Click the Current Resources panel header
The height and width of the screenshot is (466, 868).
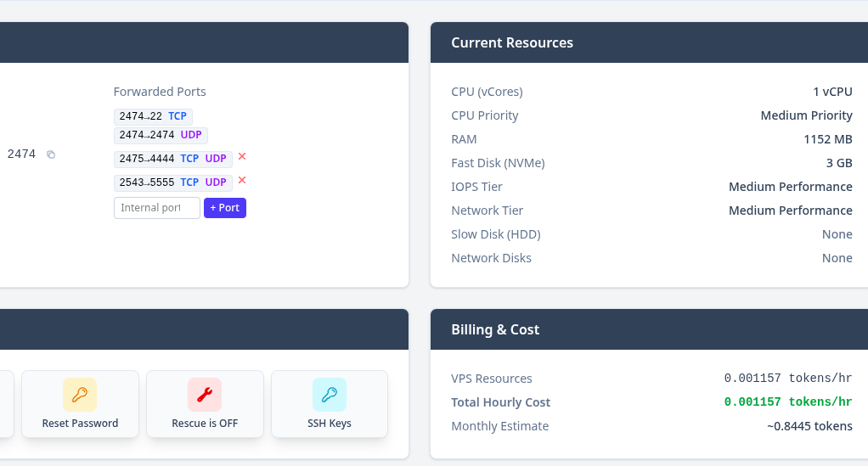512,42
